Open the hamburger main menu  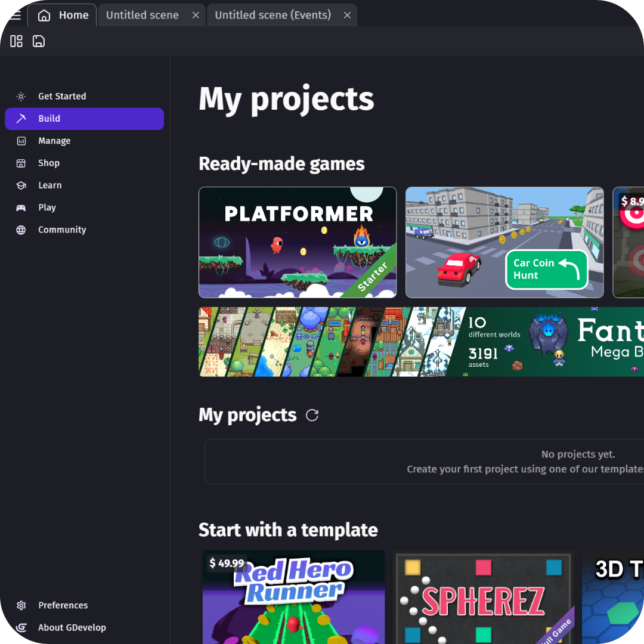pyautogui.click(x=15, y=16)
